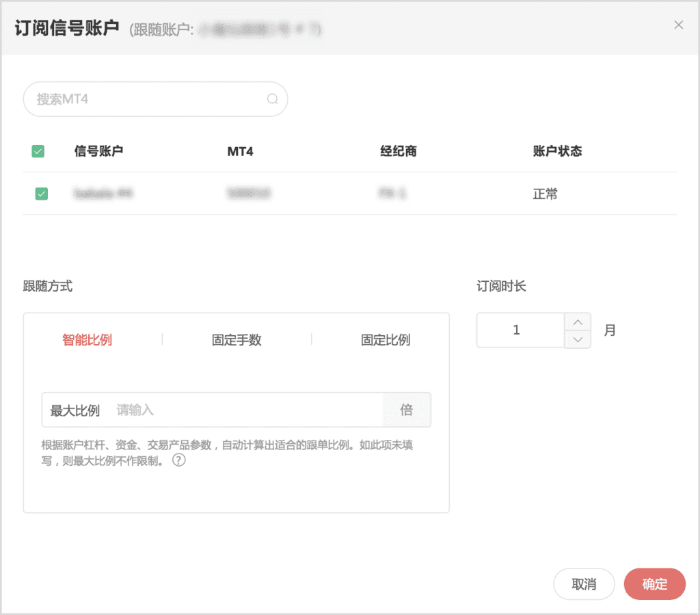The width and height of the screenshot is (700, 615).
Task: Click the 信号账户 column header
Action: (98, 151)
